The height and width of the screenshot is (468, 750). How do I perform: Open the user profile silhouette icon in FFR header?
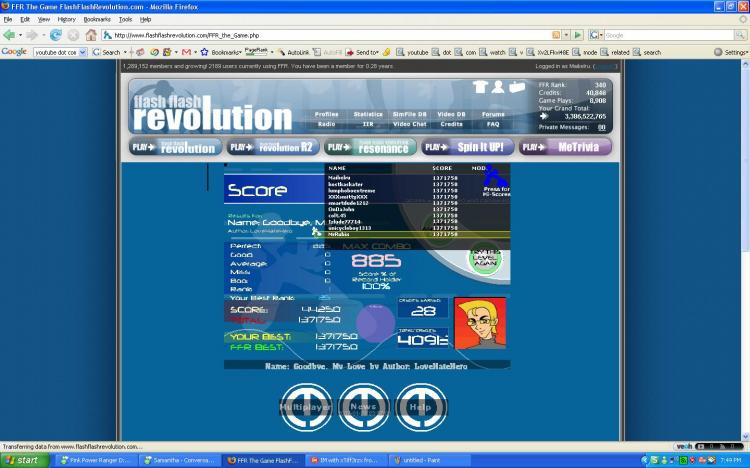(x=498, y=87)
